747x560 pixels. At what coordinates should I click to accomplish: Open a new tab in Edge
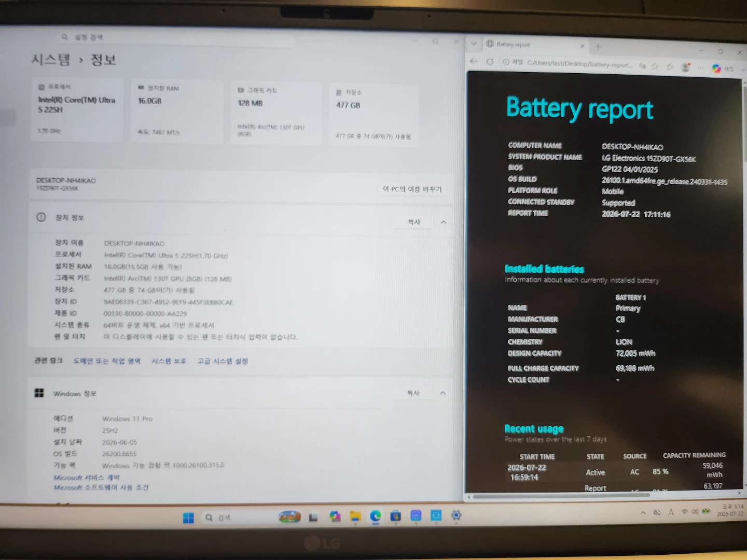coord(598,47)
